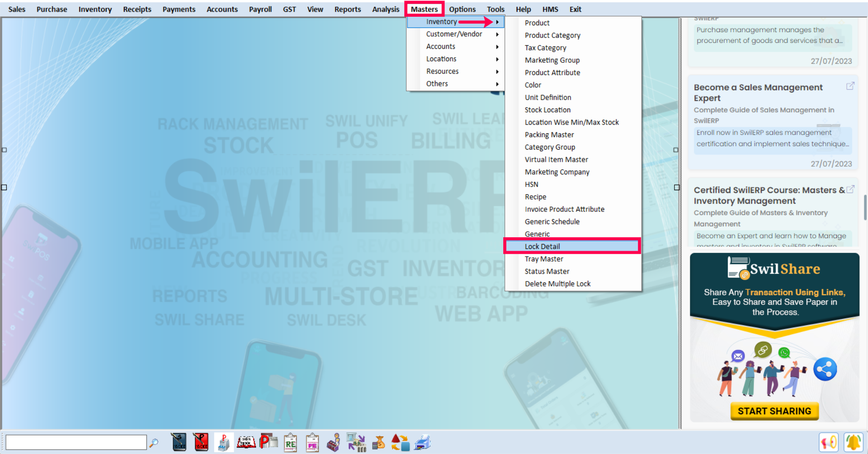Image resolution: width=868 pixels, height=454 pixels.
Task: Click the right panel vertical scrollbar thumb
Action: coord(865,207)
